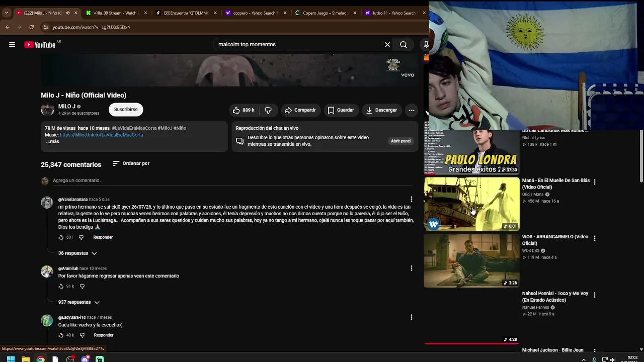
Task: Open the live chat replay with Abrir panel
Action: (401, 141)
